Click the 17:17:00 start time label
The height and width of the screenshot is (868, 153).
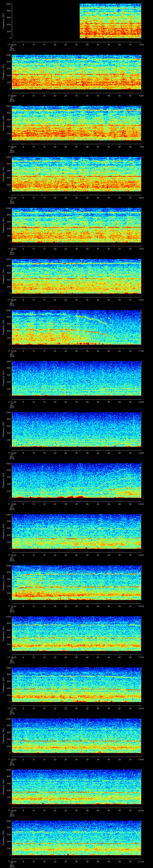click(12, 708)
